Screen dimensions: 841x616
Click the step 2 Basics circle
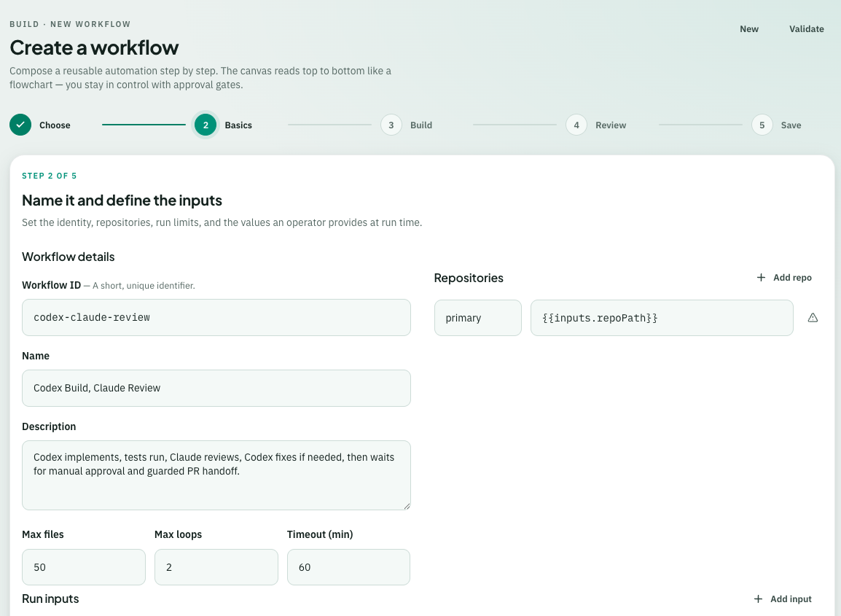pos(206,125)
